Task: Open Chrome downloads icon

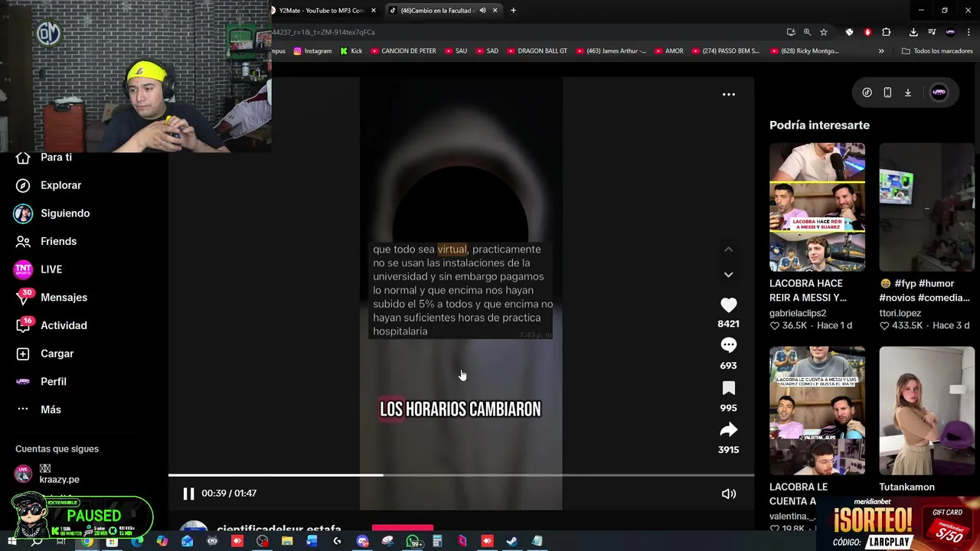Action: pos(913,32)
